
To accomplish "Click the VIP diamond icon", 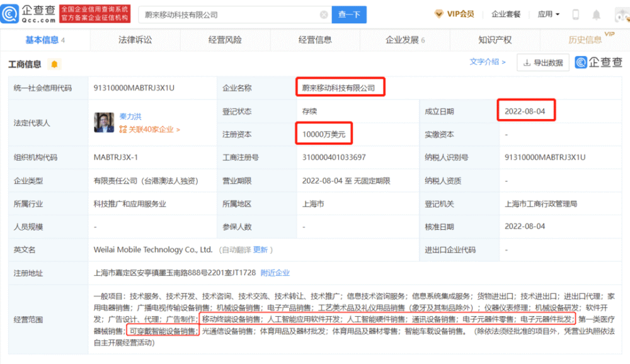I will (x=438, y=14).
